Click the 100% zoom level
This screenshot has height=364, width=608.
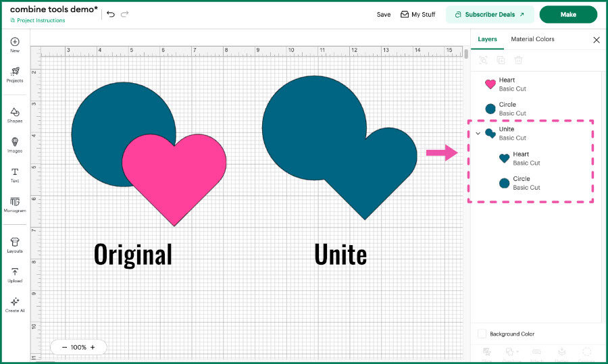pyautogui.click(x=78, y=347)
